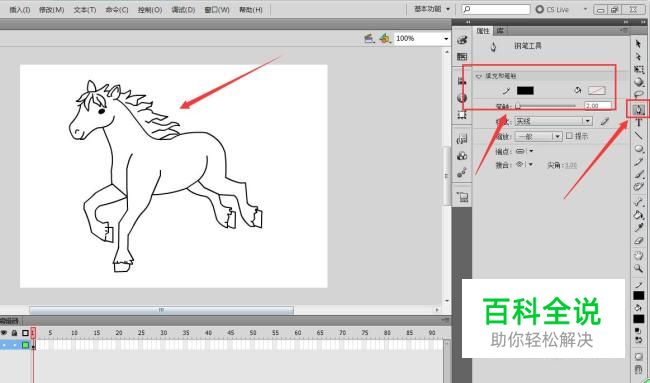Toggle show all layers eye icon
Screen dimensions: 650x383
coord(4,333)
